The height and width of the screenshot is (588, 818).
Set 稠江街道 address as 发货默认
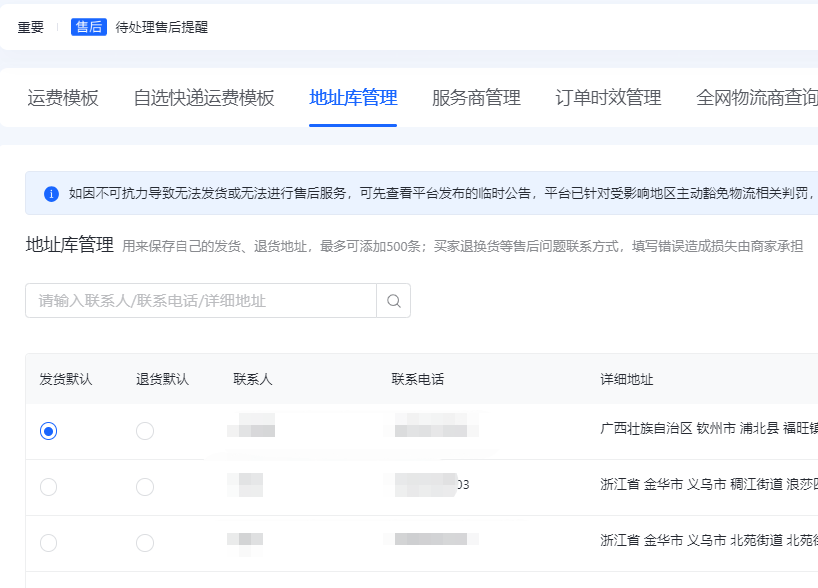coord(48,487)
